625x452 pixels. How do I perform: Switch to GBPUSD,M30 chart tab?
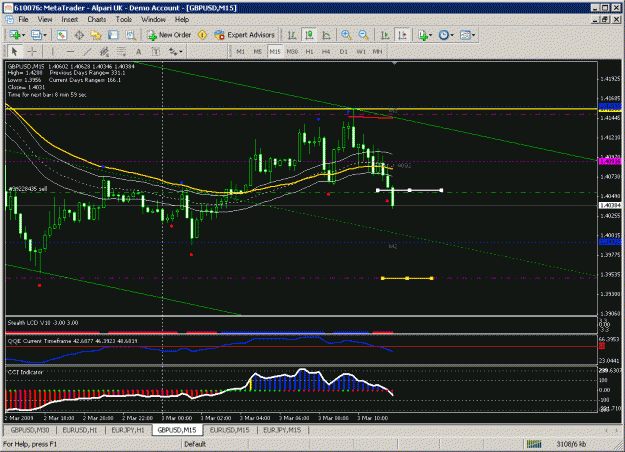tap(30, 430)
